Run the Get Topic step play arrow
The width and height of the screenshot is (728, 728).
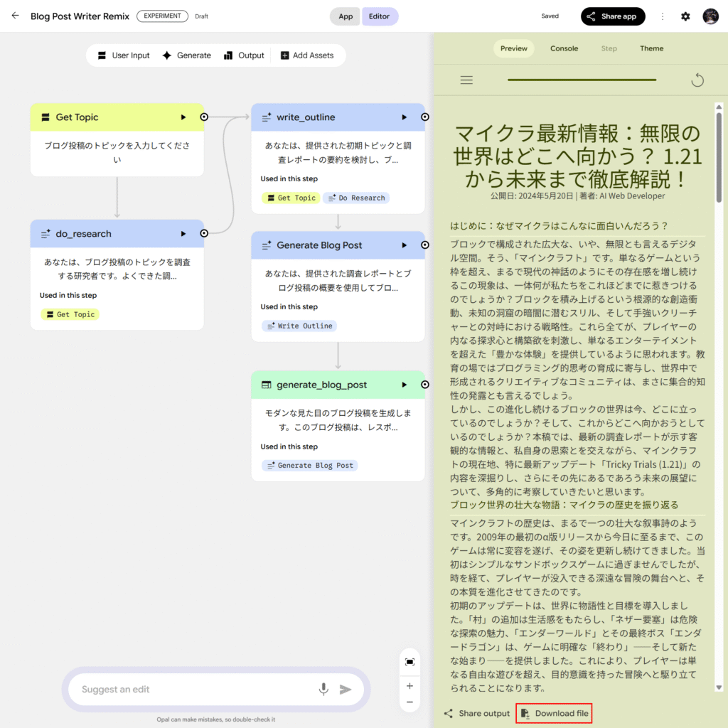183,117
